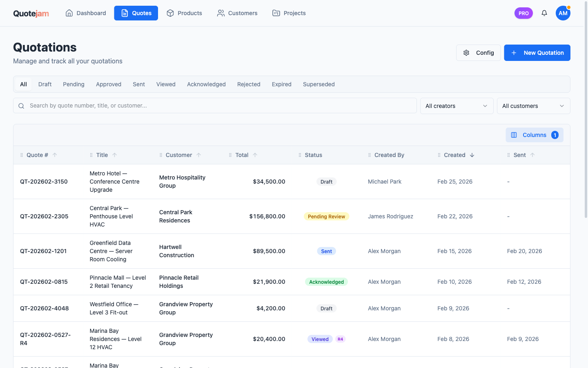Click the Quotejam logo

click(31, 13)
